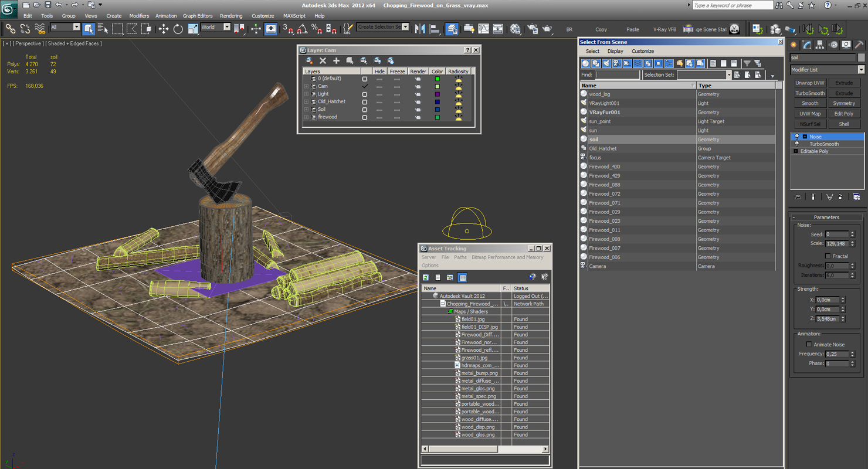Add selected objects to highlighted layer
Screen dimensions: 868x469
coord(336,60)
